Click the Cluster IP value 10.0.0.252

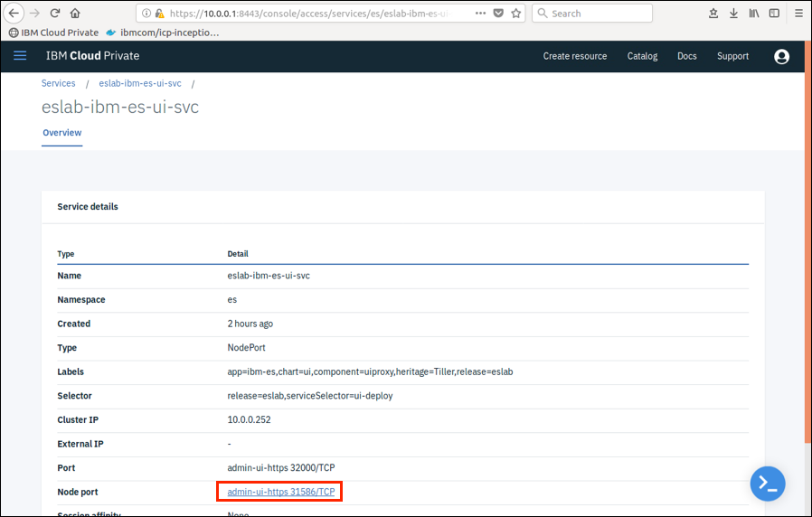[x=249, y=419]
